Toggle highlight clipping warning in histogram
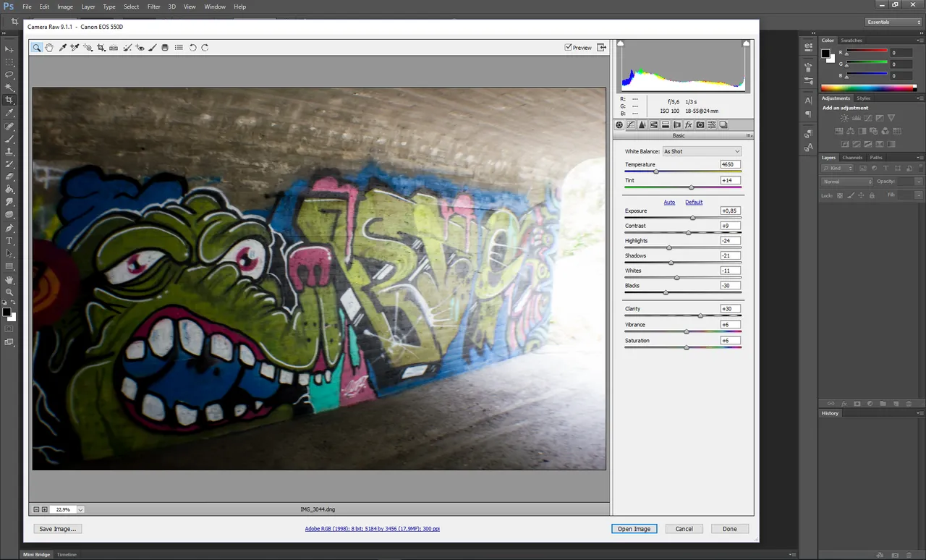Viewport: 926px width, 560px height. 747,44
